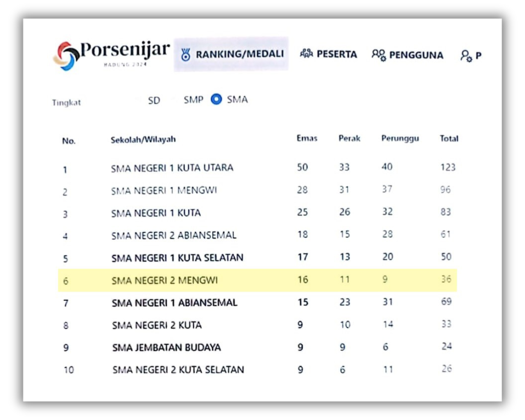Open the RANKING/MEDALI tab

coord(231,54)
